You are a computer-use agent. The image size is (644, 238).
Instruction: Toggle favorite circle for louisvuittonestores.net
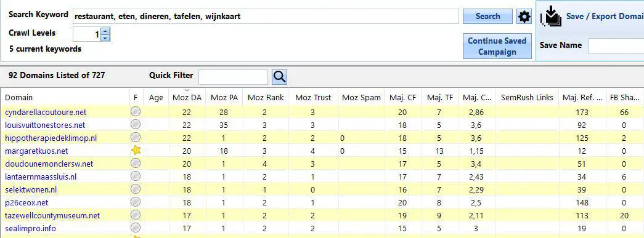tap(136, 124)
